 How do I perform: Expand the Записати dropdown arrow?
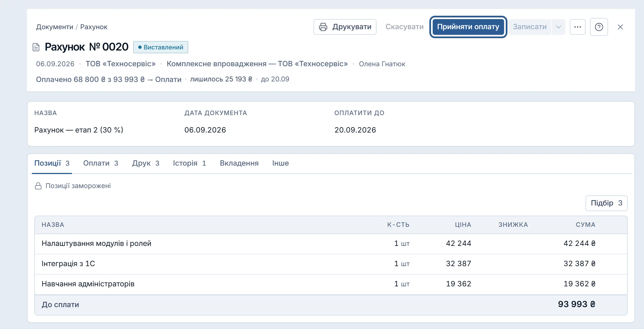click(559, 27)
